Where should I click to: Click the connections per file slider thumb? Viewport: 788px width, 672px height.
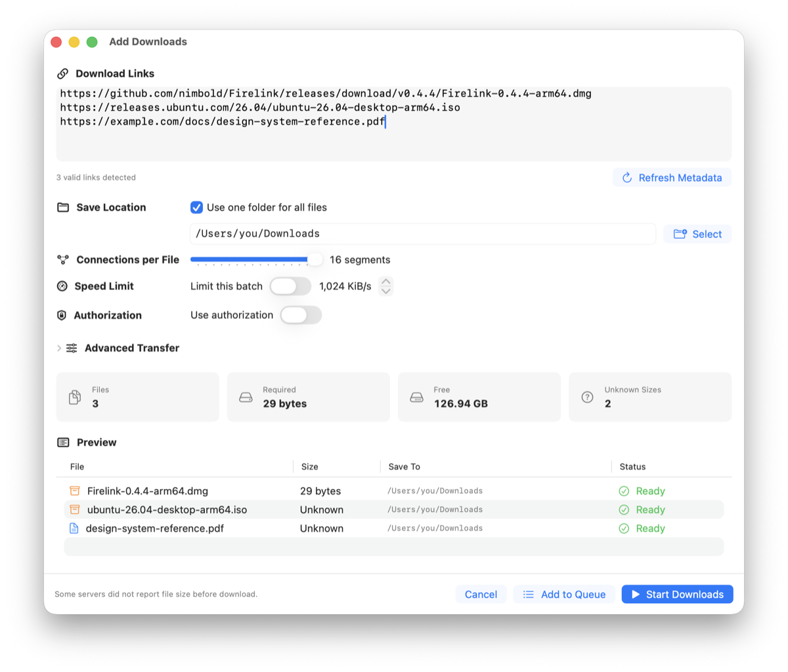pos(315,260)
